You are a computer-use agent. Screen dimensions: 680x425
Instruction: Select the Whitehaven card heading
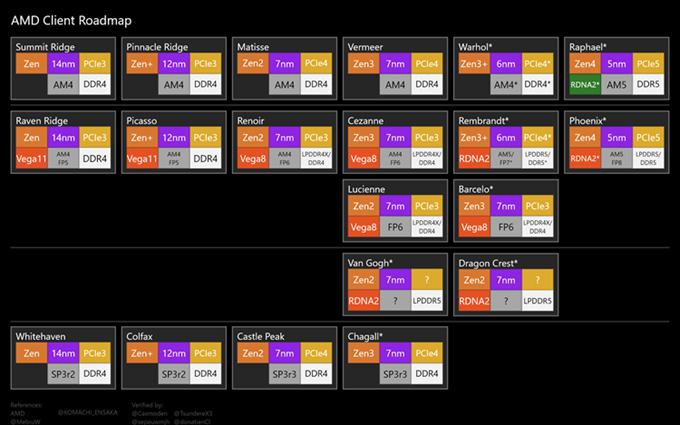(40, 336)
